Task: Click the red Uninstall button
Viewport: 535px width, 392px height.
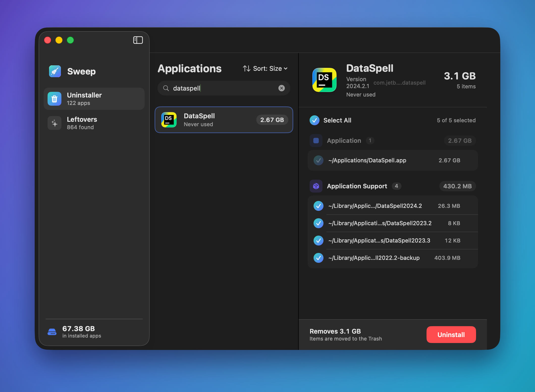Action: (x=451, y=335)
